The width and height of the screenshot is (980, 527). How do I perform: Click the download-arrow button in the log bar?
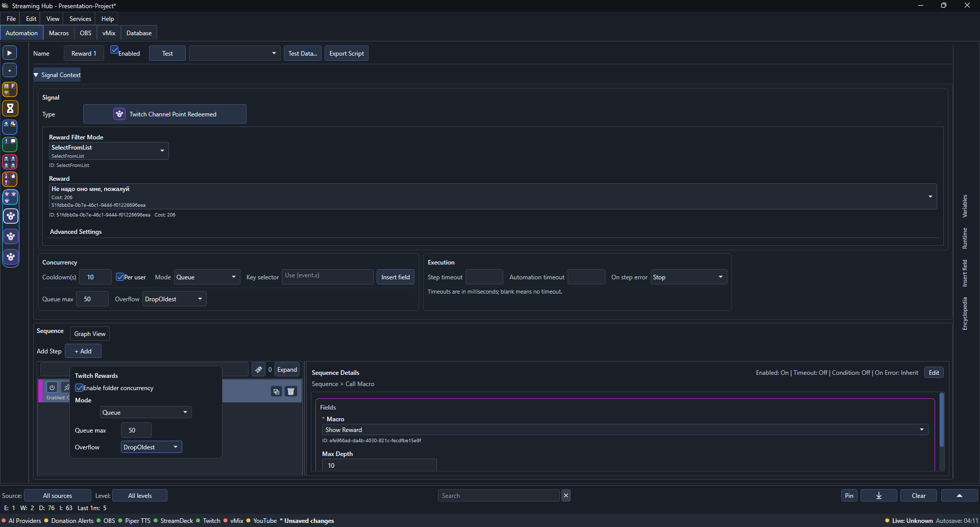pos(879,495)
